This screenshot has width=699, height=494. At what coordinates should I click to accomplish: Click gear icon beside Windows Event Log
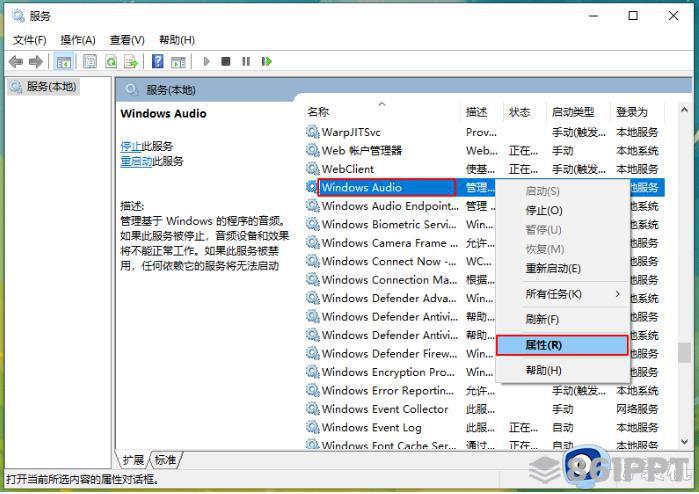[312, 428]
